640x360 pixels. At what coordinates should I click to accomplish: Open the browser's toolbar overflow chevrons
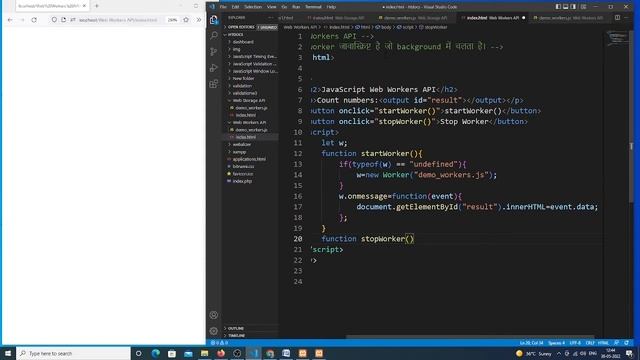199,20
